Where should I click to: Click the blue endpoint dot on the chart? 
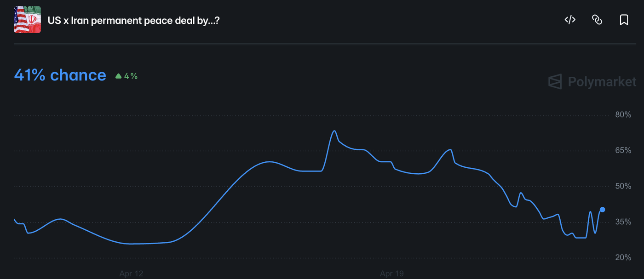click(x=603, y=210)
